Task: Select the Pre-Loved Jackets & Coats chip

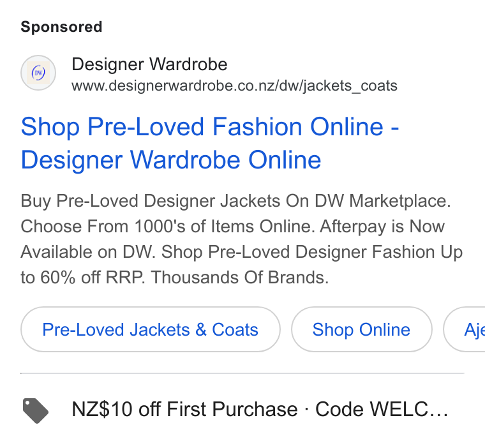Action: pyautogui.click(x=151, y=329)
